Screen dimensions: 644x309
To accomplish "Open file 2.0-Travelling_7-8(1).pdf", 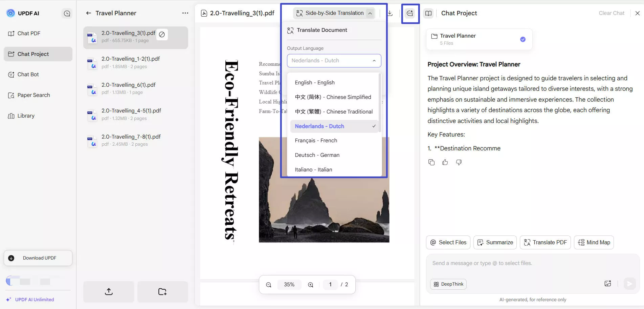I will 135,140.
